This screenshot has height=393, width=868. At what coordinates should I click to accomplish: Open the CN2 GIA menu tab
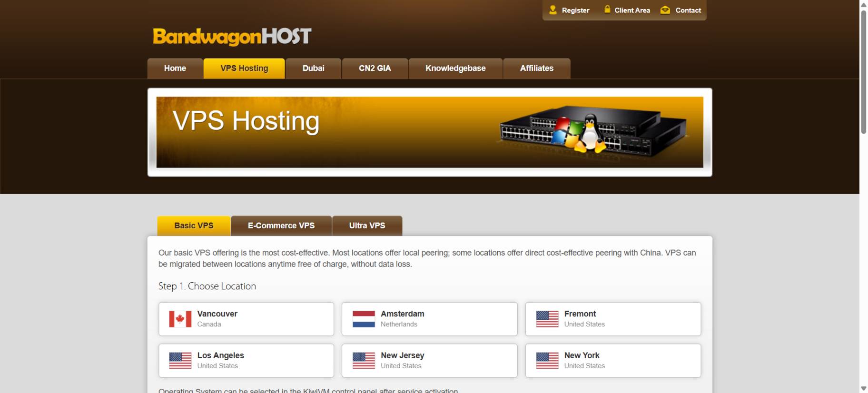point(375,69)
